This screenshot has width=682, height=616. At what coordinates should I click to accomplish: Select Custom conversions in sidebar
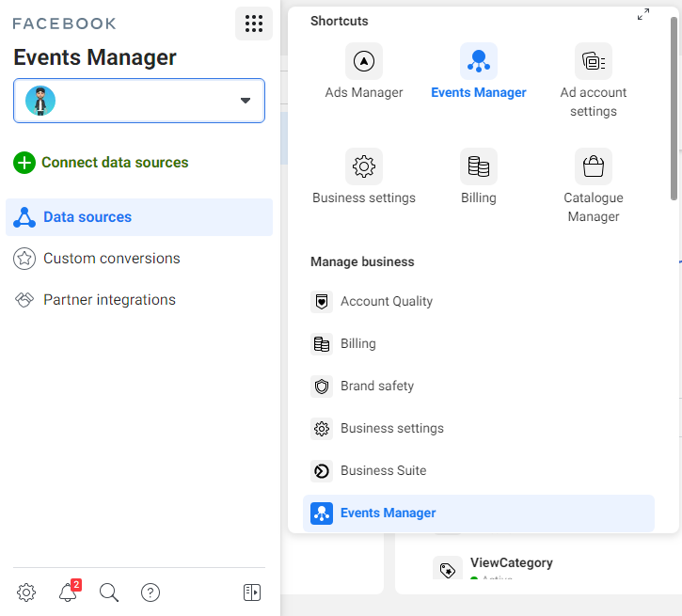pos(111,259)
